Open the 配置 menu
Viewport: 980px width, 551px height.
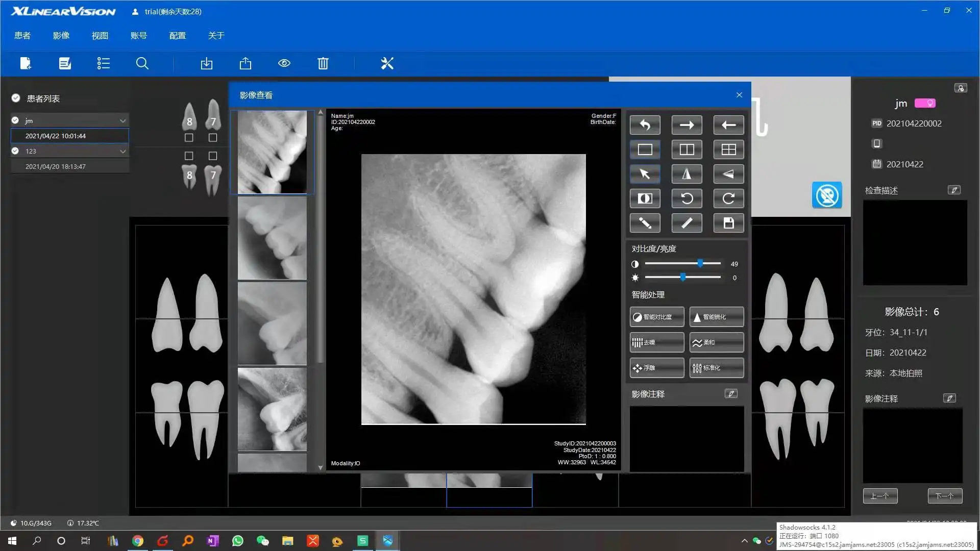(177, 36)
